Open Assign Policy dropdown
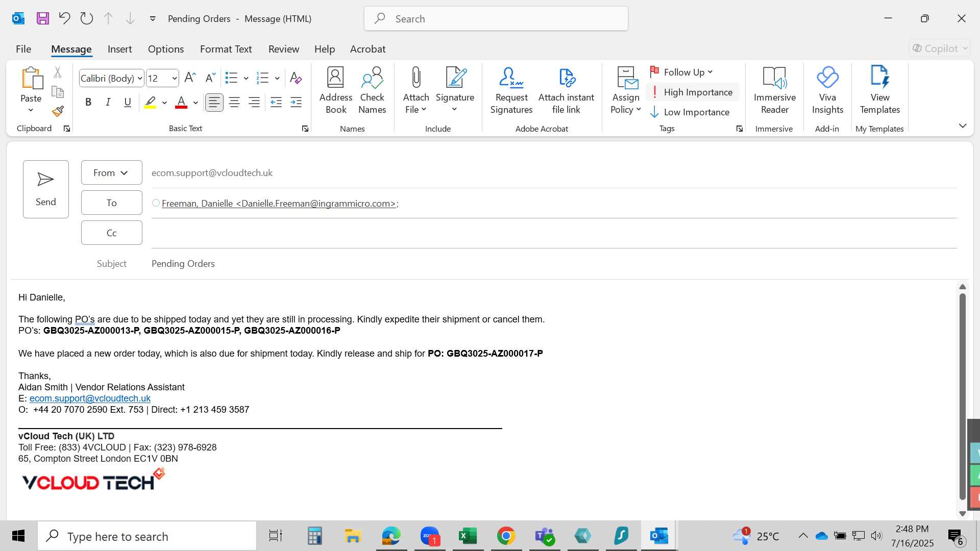Screen dimensions: 980x551 coord(626,104)
